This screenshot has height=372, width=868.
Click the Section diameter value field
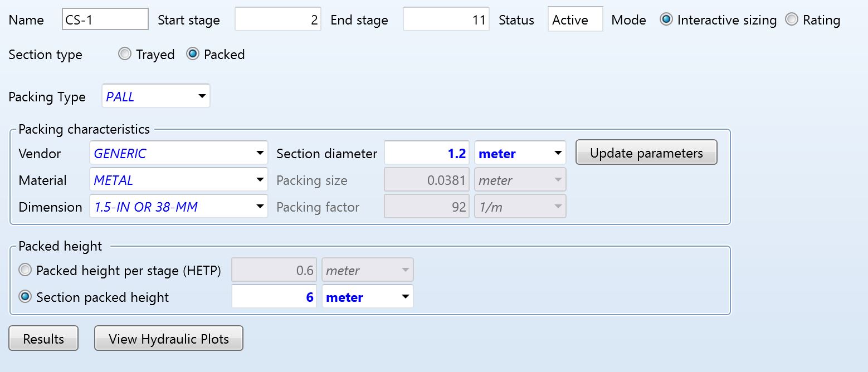[427, 154]
